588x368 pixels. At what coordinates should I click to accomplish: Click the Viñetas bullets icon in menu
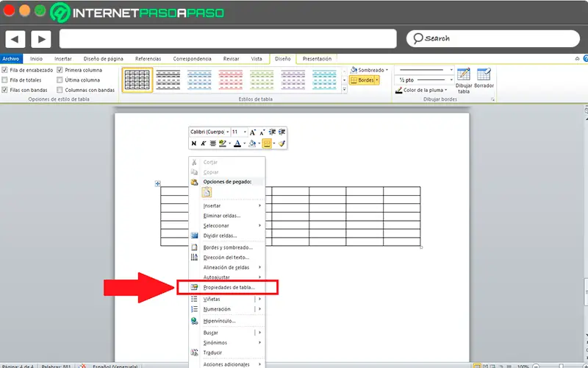(x=194, y=299)
